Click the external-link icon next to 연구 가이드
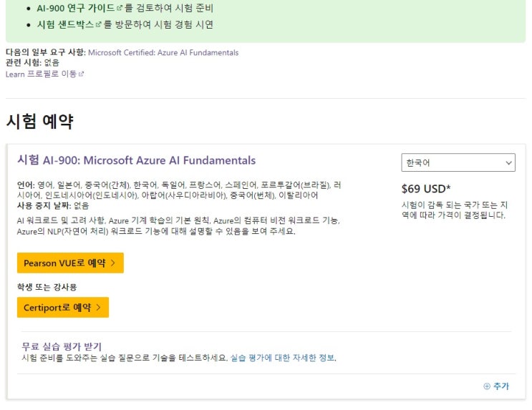This screenshot has height=410, width=532. pos(119,8)
